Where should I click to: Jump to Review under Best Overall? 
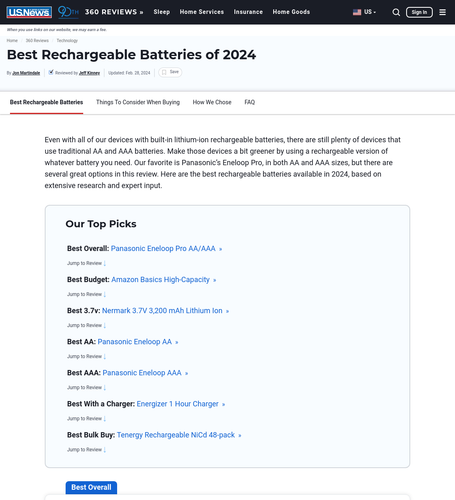tap(86, 263)
